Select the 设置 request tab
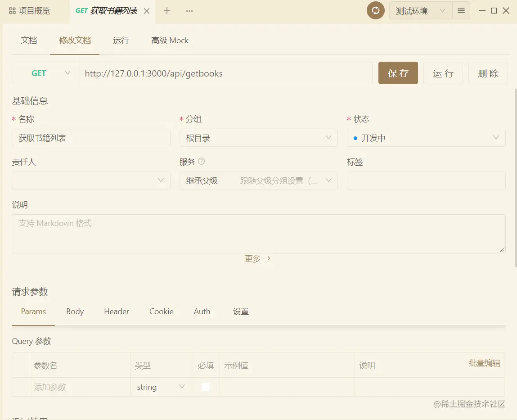This screenshot has height=420, width=517. tap(241, 312)
